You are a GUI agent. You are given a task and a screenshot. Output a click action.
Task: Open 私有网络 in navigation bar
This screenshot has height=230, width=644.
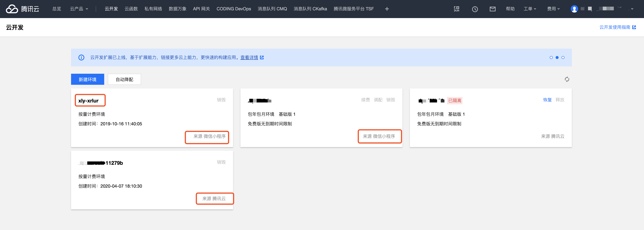[x=153, y=9]
